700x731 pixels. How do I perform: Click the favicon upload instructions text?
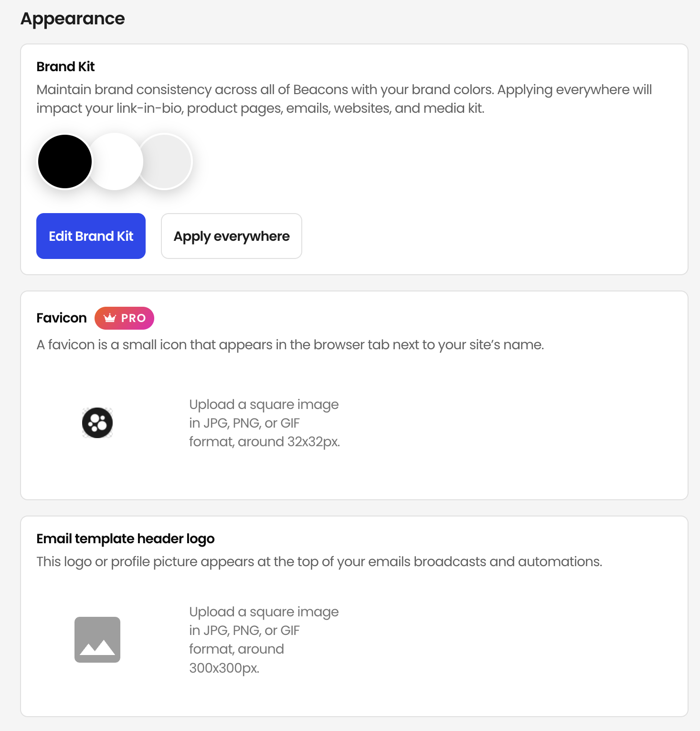[265, 423]
